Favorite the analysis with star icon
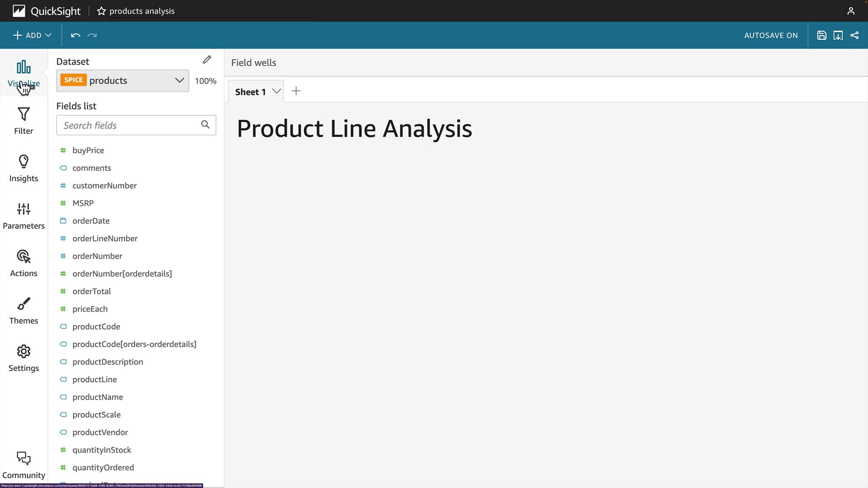 point(101,11)
